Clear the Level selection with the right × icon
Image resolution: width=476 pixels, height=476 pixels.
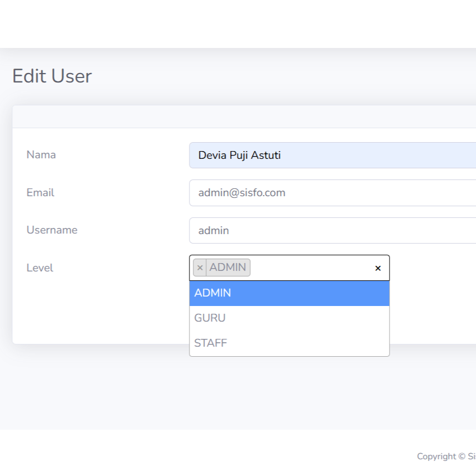coord(378,268)
